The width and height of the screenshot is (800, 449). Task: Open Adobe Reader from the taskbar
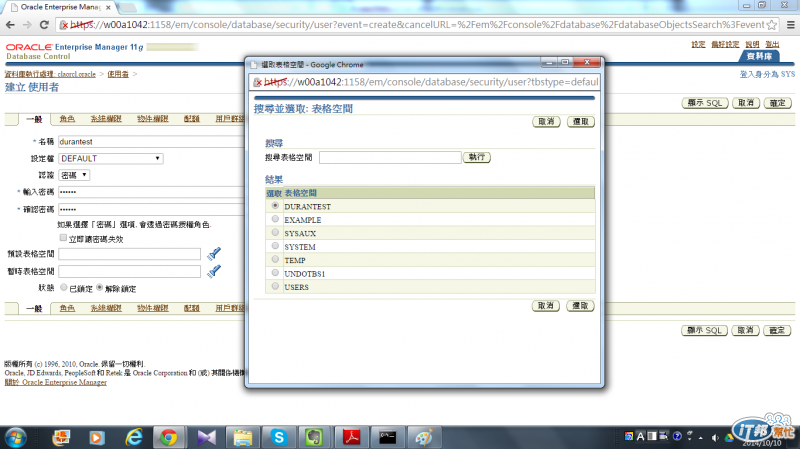coord(352,437)
